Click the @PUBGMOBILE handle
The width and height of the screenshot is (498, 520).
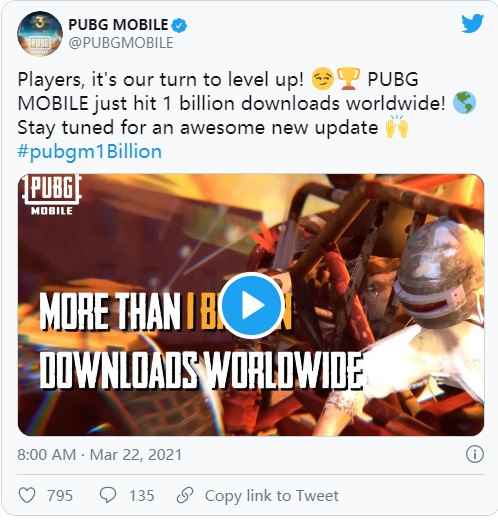pyautogui.click(x=121, y=43)
